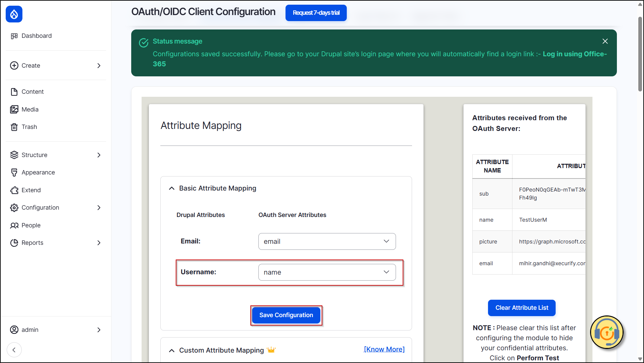This screenshot has width=644, height=363.
Task: Click Request 7-days trial button
Action: click(316, 13)
